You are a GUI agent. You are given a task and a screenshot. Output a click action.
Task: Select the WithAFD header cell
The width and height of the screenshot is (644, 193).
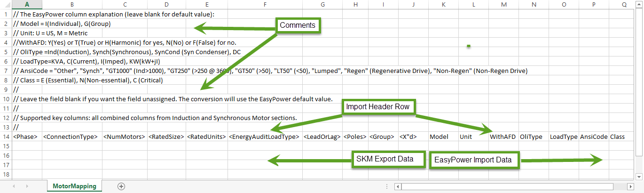[503, 137]
